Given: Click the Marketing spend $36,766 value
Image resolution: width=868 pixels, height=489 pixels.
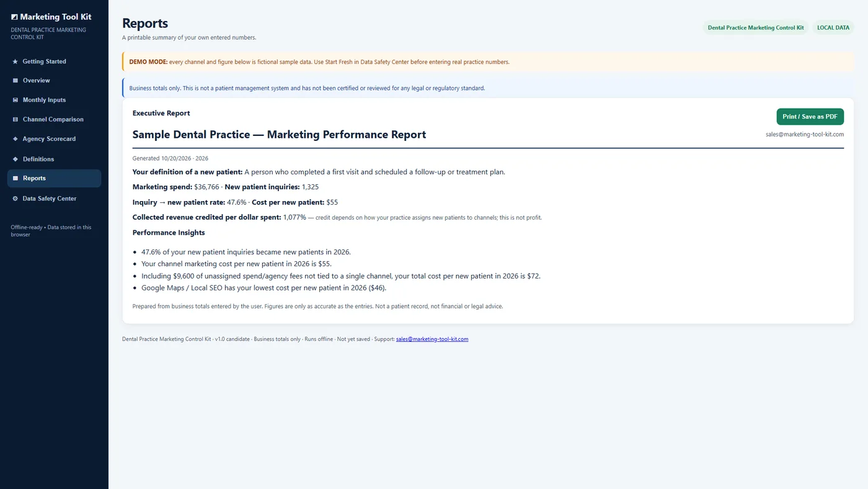Looking at the screenshot, I should click(206, 187).
